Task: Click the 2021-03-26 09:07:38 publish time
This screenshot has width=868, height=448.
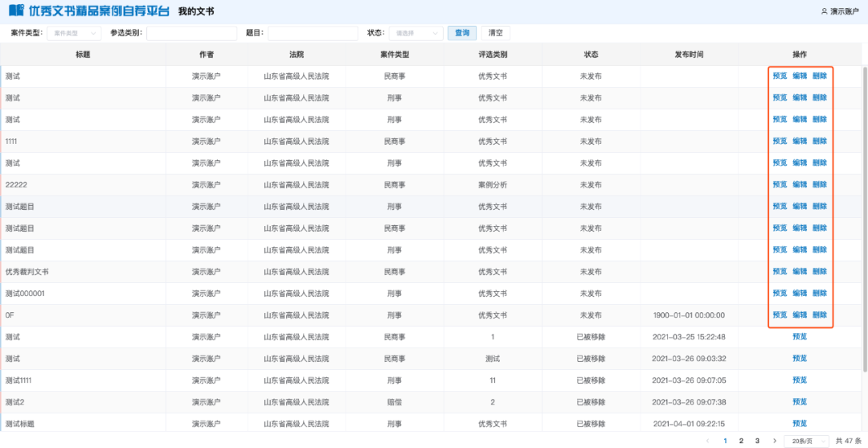Action: click(x=689, y=401)
